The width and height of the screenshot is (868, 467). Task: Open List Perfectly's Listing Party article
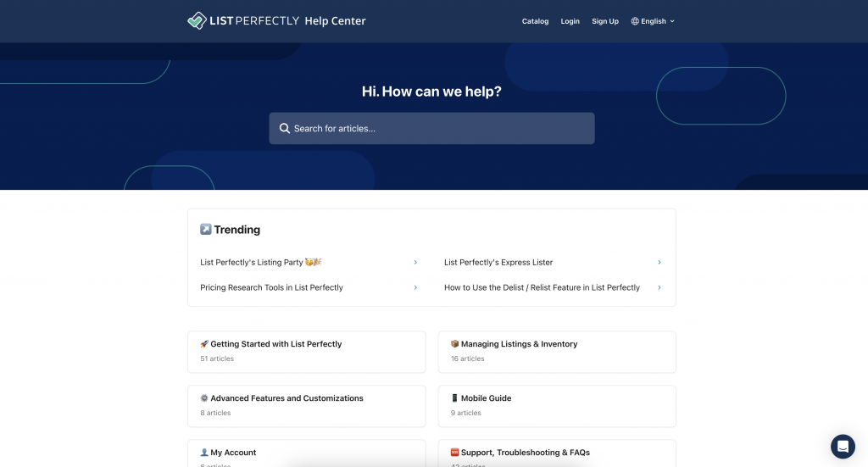click(x=309, y=262)
